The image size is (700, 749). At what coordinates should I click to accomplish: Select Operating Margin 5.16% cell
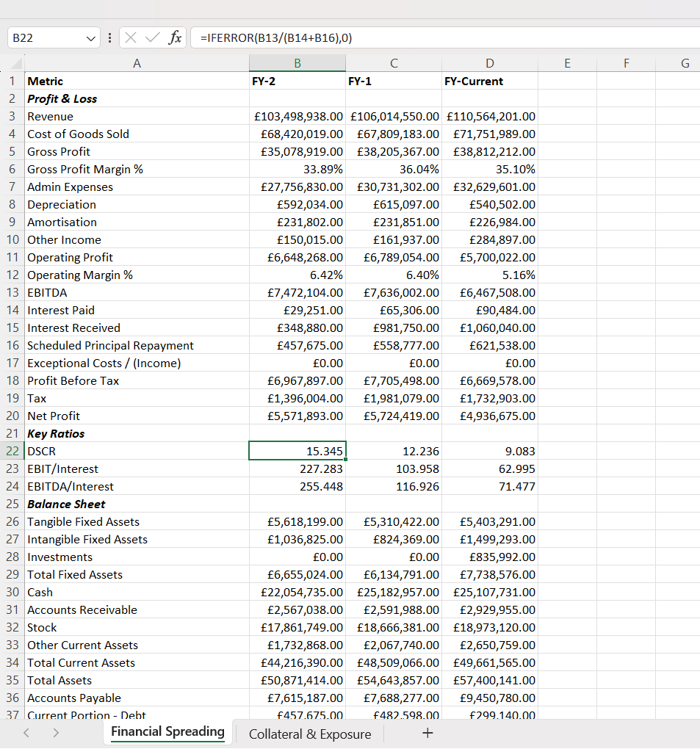coord(490,275)
